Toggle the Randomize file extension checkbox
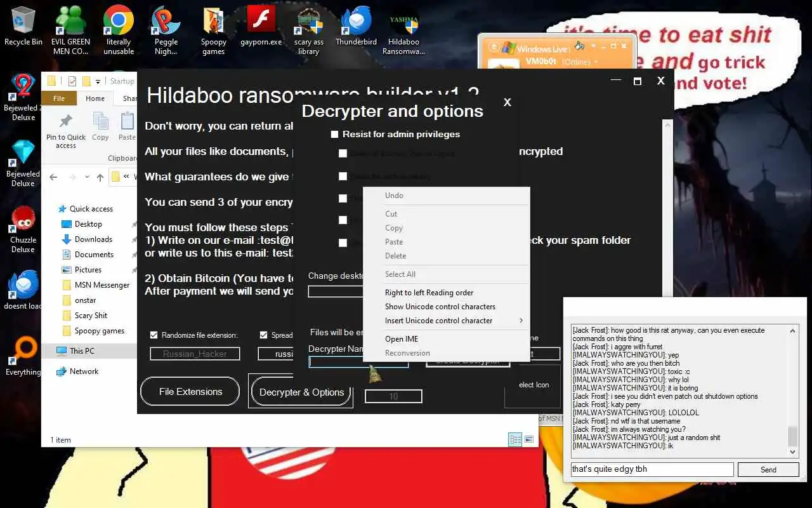The height and width of the screenshot is (508, 812). pyautogui.click(x=154, y=335)
